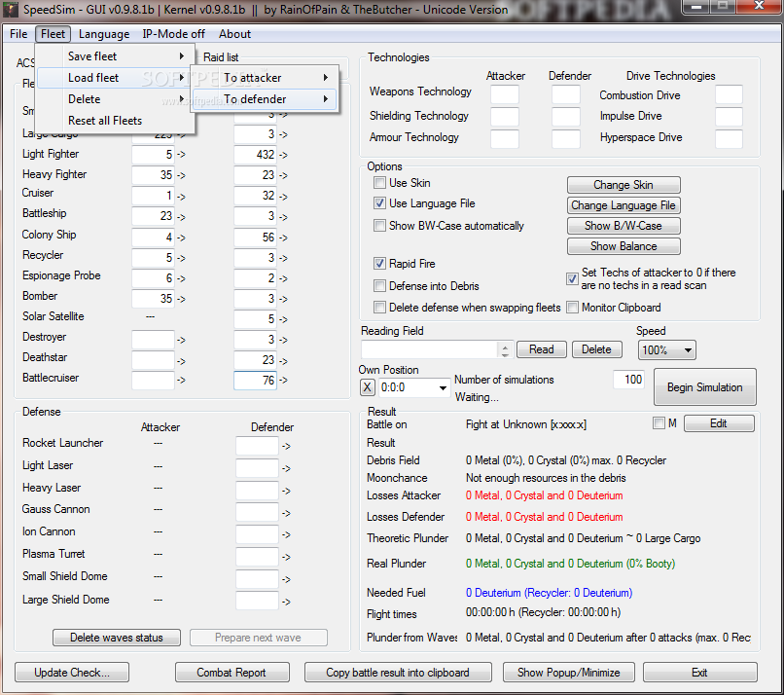This screenshot has width=784, height=695.
Task: Click arrow next to attacker Battleship field
Action: pyautogui.click(x=181, y=217)
